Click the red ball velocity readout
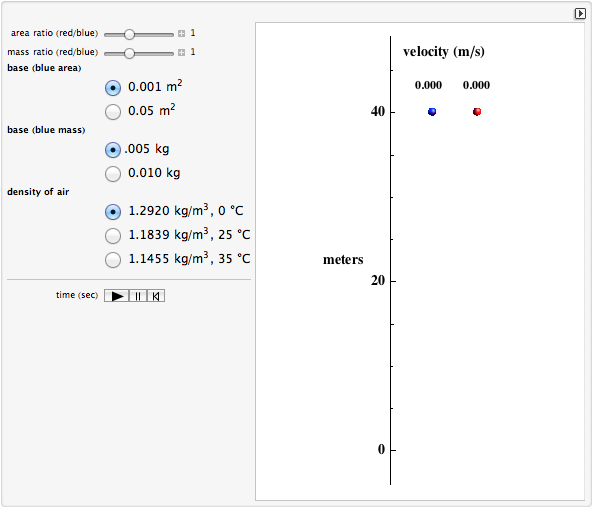 coord(476,85)
